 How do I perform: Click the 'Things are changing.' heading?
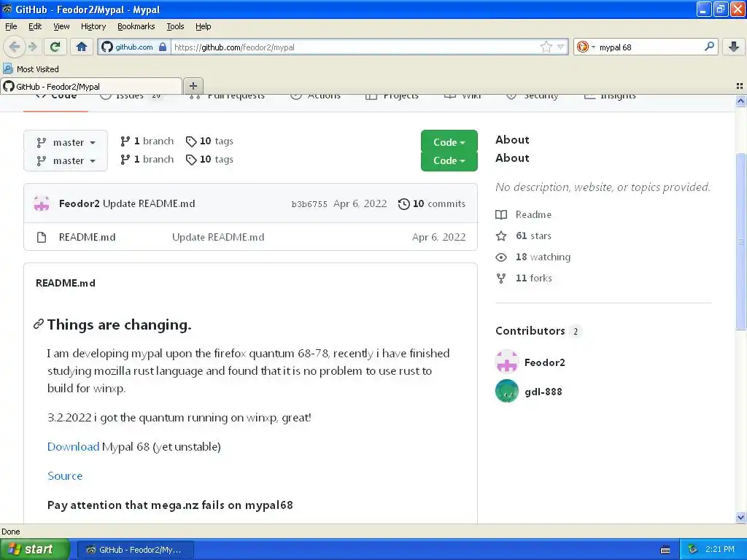pyautogui.click(x=119, y=324)
